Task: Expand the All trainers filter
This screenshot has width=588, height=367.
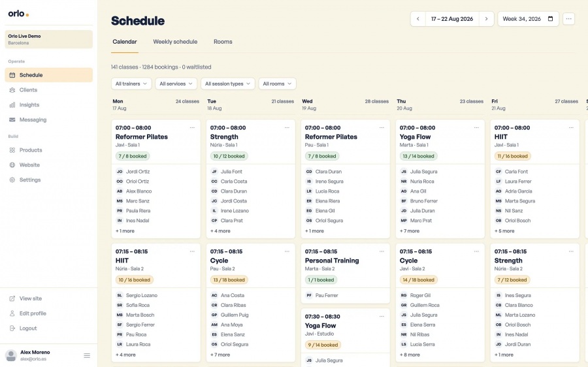Action: 131,84
